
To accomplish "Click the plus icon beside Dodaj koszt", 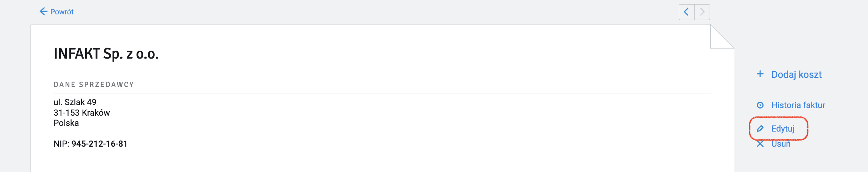I will coord(760,74).
